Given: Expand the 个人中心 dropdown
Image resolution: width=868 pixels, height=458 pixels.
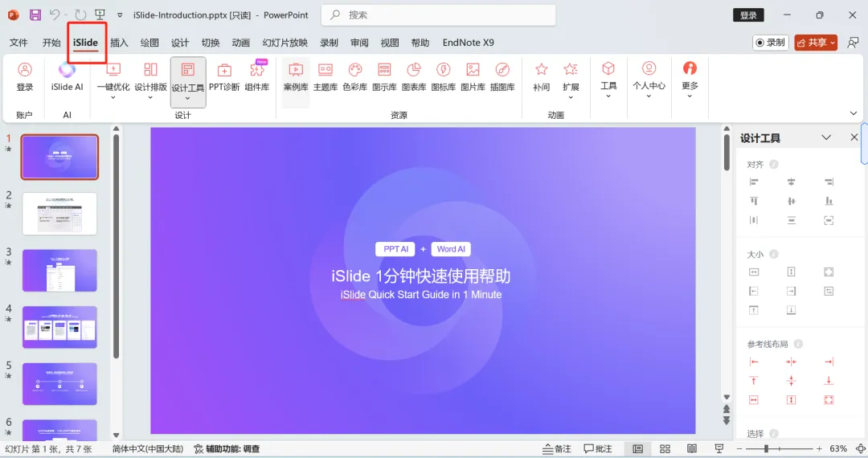Looking at the screenshot, I should click(649, 96).
